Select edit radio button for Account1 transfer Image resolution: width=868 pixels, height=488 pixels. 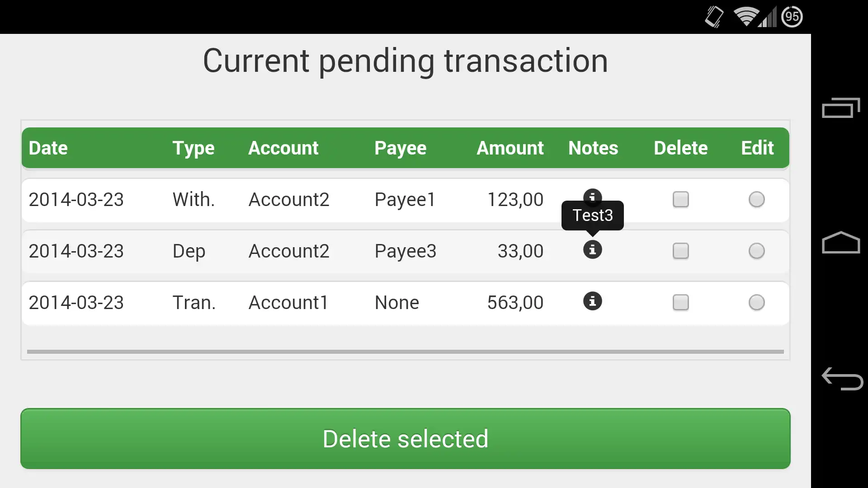point(756,302)
